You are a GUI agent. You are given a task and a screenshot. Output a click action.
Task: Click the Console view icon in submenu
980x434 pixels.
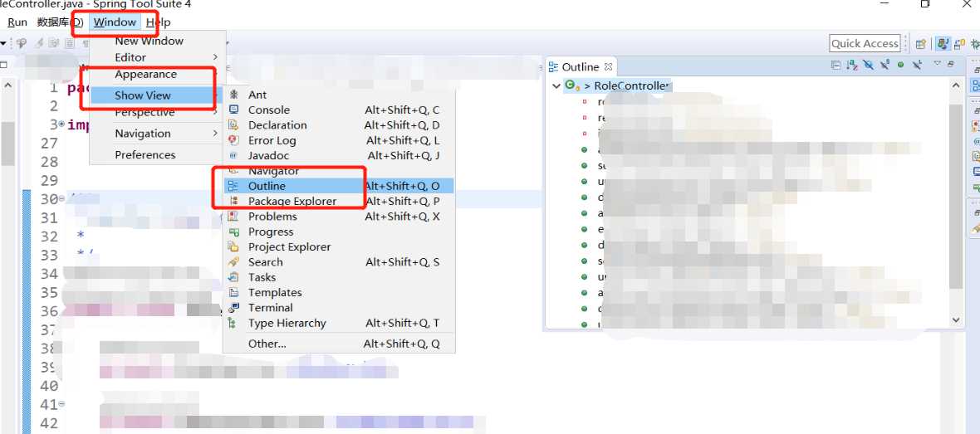coord(233,110)
